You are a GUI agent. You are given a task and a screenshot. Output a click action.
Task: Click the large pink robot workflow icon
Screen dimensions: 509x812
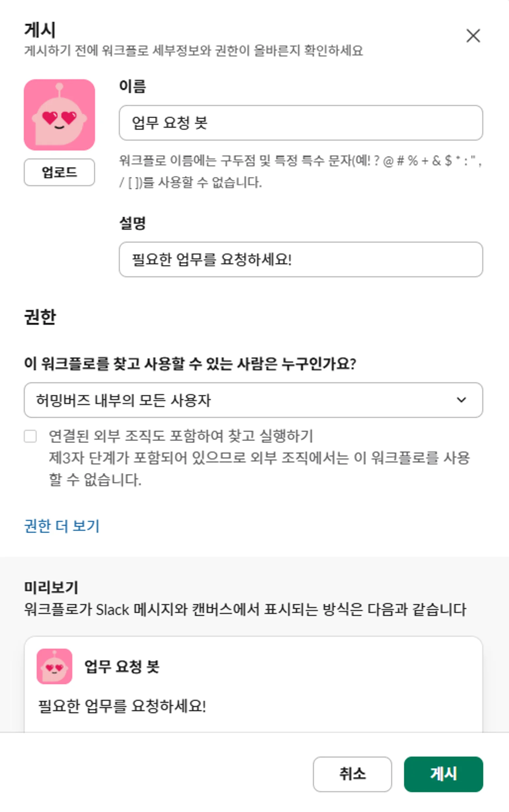59,115
